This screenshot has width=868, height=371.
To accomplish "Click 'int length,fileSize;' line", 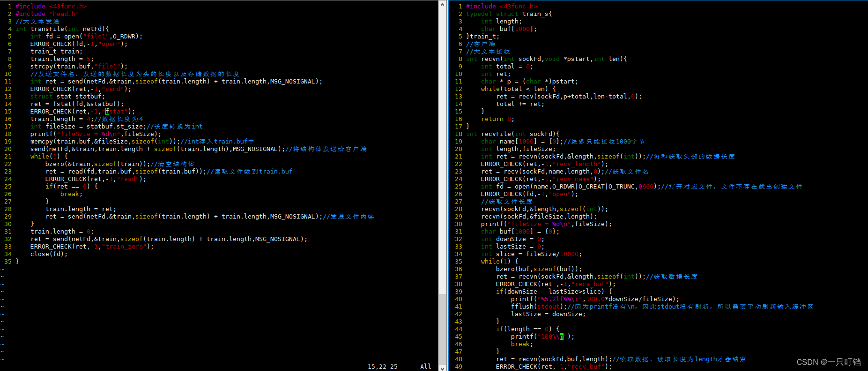I will [x=519, y=149].
